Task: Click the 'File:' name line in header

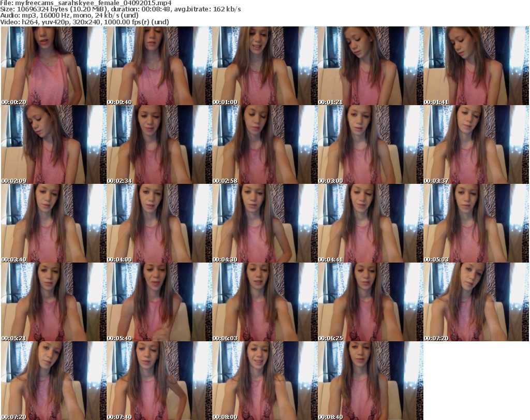Action: [x=86, y=3]
